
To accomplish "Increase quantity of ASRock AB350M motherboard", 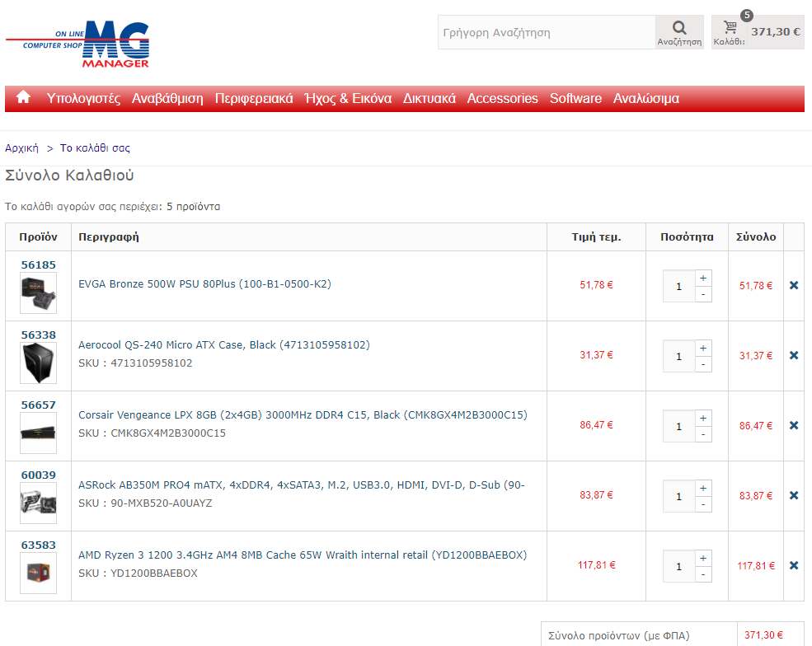I will [703, 488].
